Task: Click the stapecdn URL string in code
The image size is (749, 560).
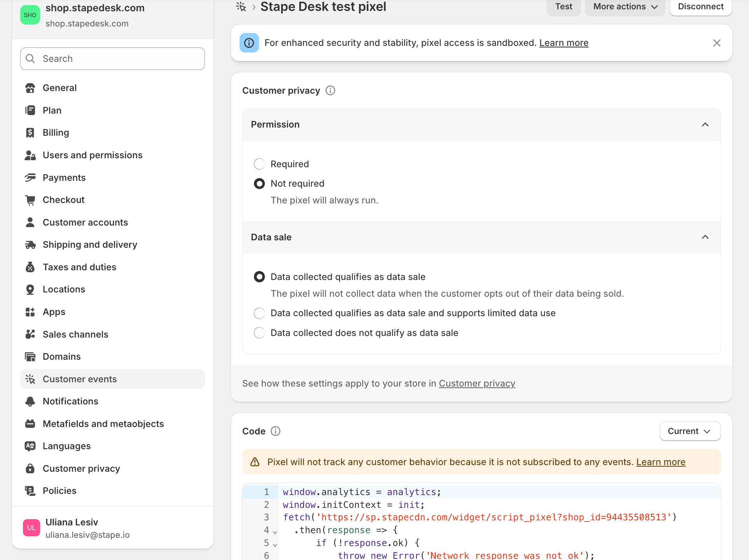Action: click(x=494, y=517)
